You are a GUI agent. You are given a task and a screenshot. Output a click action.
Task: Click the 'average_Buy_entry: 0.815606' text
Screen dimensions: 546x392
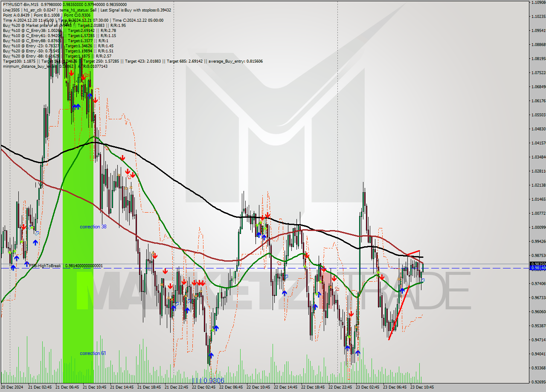[235, 61]
